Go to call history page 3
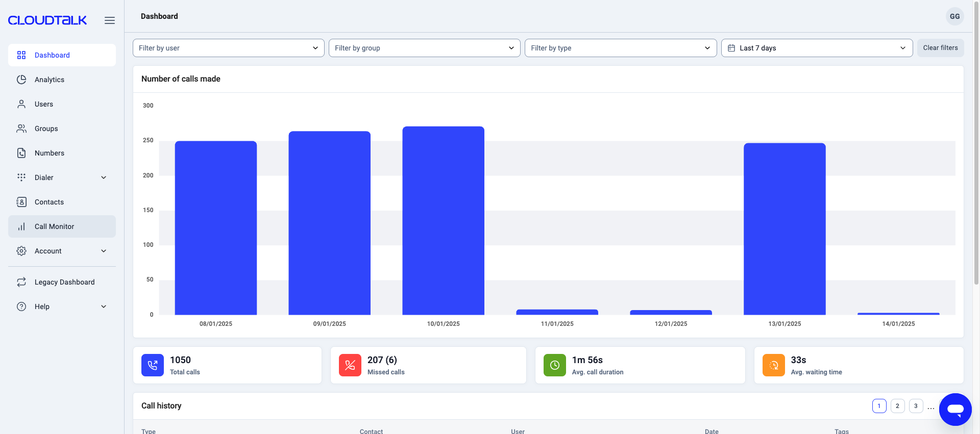980x434 pixels. coord(916,406)
